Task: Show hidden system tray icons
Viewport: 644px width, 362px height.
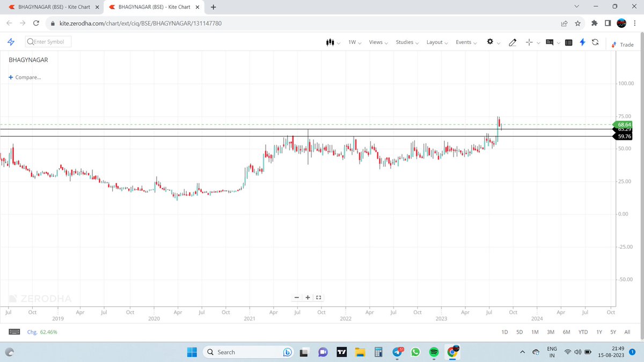Action: click(523, 352)
